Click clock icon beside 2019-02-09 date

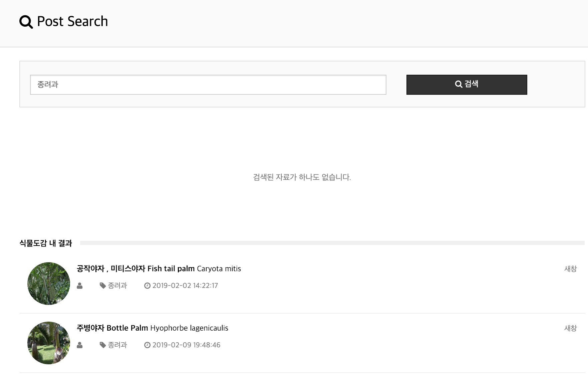147,345
